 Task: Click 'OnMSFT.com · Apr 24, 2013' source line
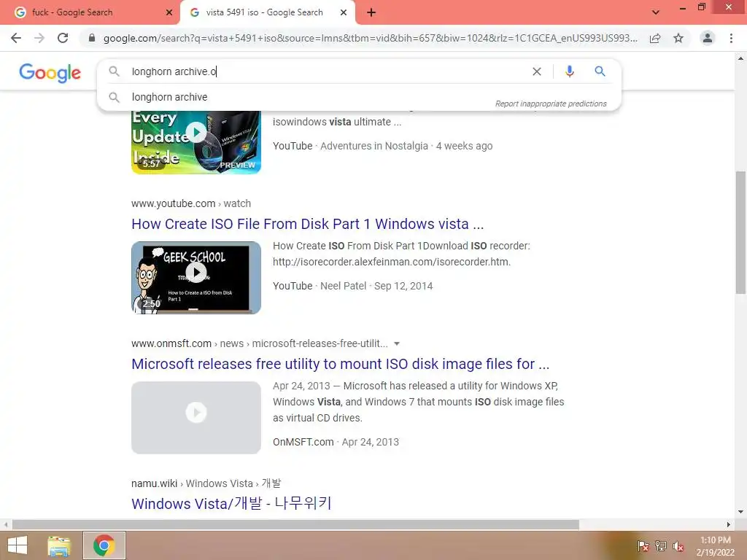point(336,443)
